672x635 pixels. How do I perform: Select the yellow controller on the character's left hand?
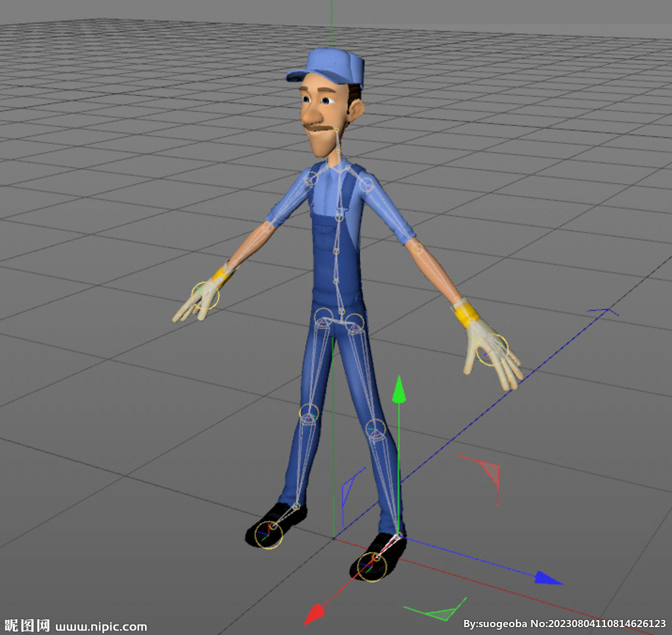492,350
